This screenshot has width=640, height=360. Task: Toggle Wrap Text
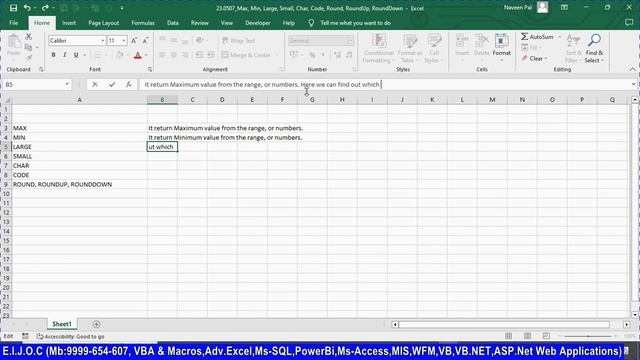click(238, 40)
